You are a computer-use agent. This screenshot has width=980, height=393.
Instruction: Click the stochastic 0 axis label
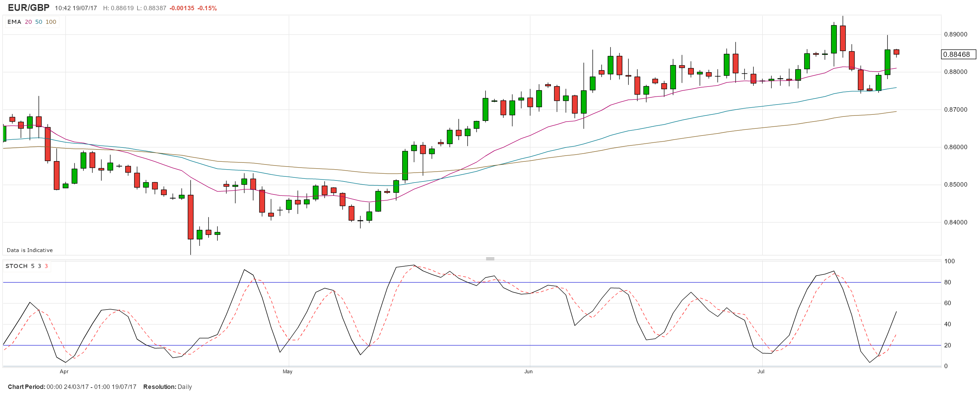click(946, 366)
